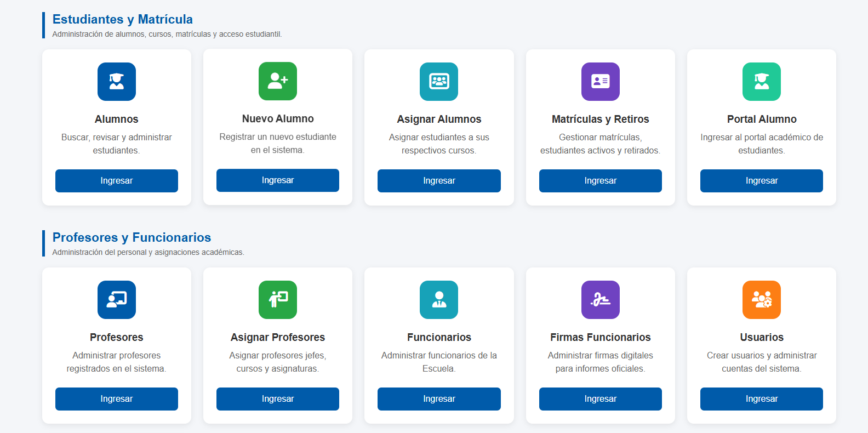Click the Alumnos graduate icon

click(x=117, y=82)
